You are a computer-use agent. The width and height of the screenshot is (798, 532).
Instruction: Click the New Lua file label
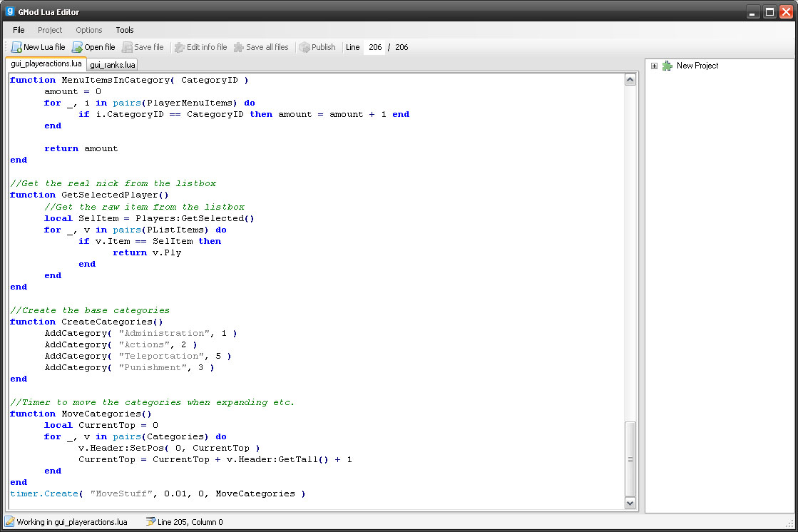click(44, 47)
